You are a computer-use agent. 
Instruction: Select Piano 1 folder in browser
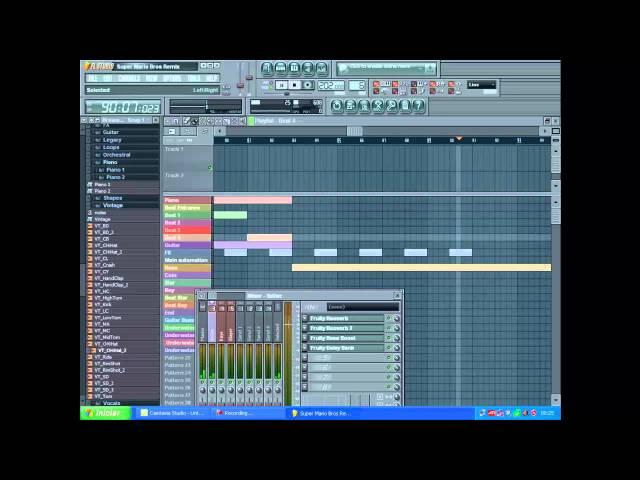[115, 170]
